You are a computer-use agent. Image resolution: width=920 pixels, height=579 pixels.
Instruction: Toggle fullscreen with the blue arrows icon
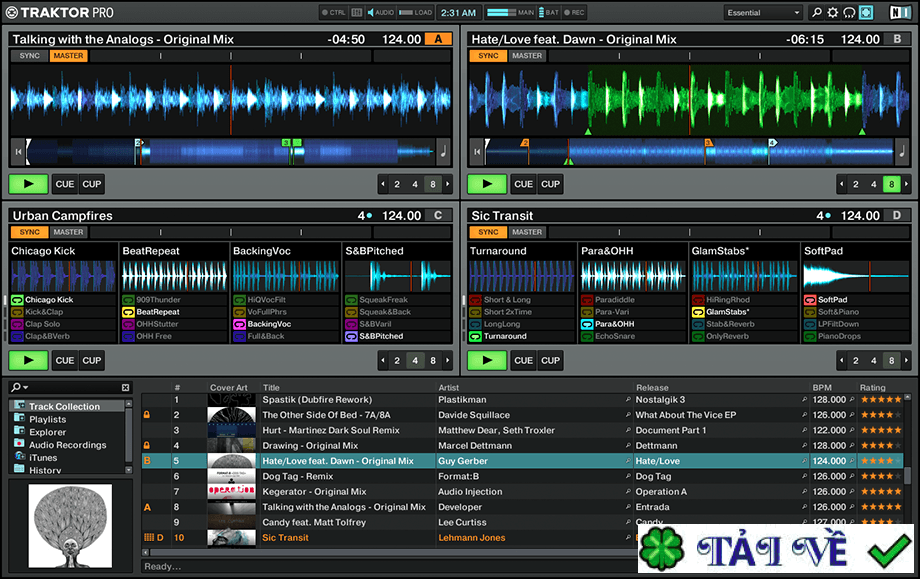tap(866, 12)
